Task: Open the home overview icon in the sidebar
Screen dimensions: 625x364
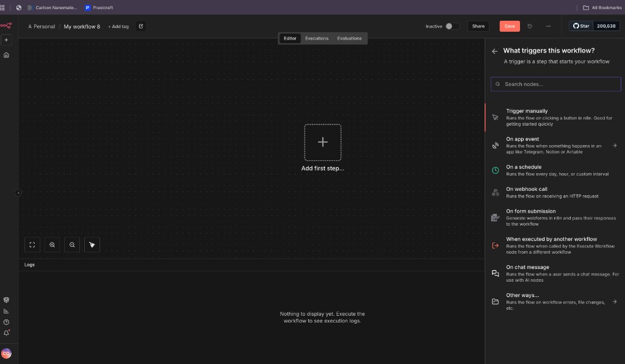Action: click(x=6, y=55)
